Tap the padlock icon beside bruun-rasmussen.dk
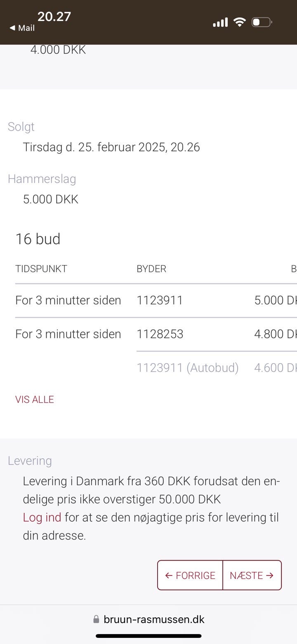 coord(96,619)
